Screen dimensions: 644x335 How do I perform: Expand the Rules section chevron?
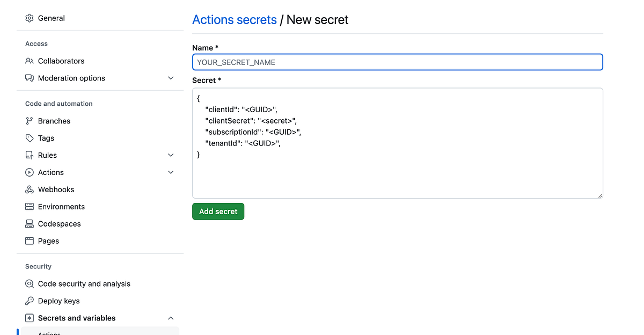pyautogui.click(x=171, y=155)
